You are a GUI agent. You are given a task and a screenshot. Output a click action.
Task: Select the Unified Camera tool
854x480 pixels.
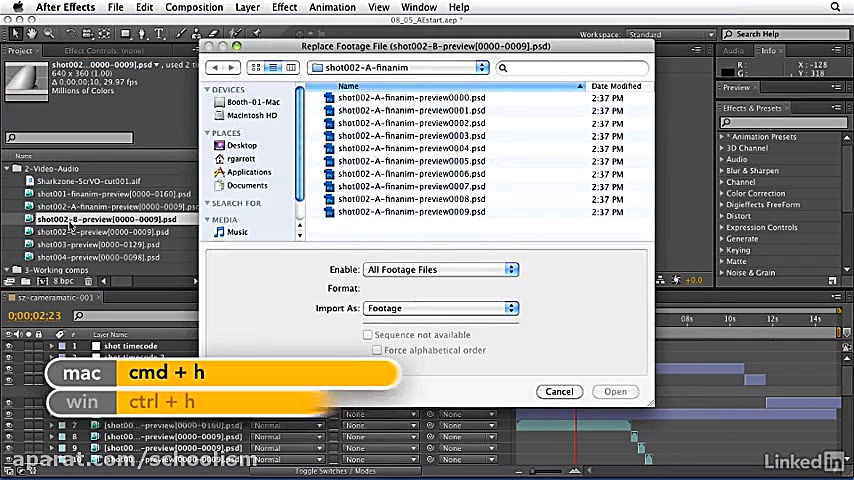pos(87,33)
